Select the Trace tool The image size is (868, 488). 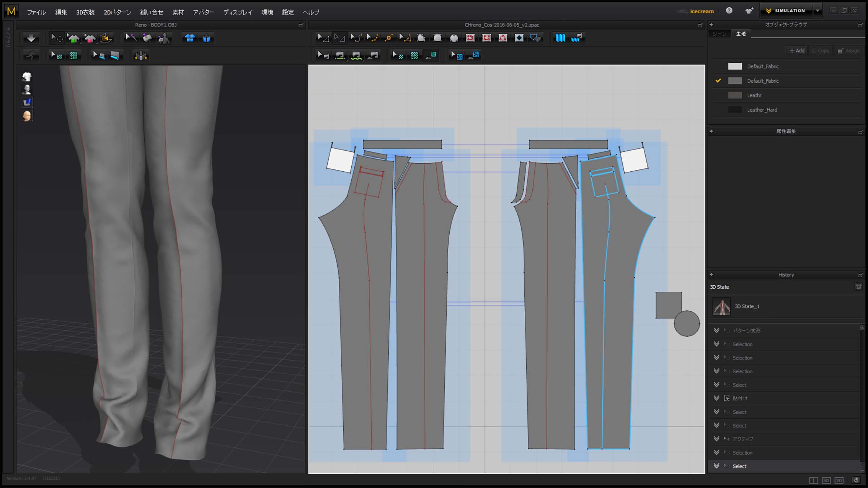click(x=535, y=37)
